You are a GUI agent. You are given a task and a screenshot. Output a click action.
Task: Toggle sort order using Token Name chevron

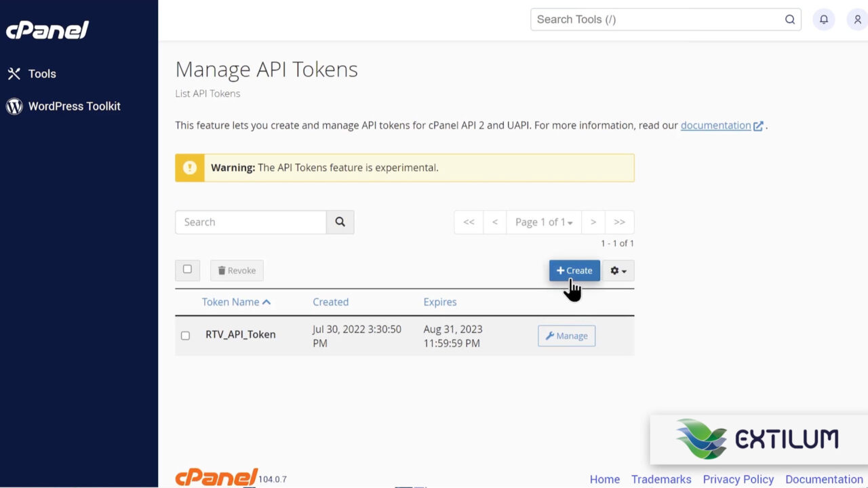[x=267, y=301]
